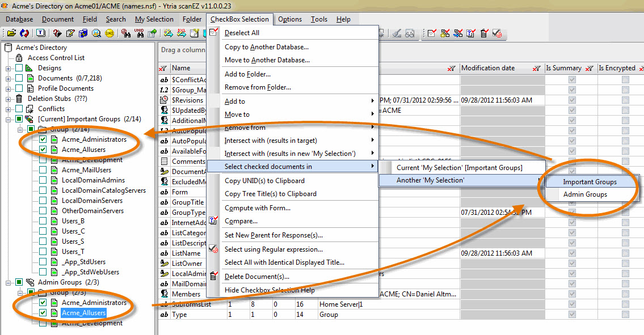
Task: Select the LocalDomainServers tree item
Action: coord(92,201)
